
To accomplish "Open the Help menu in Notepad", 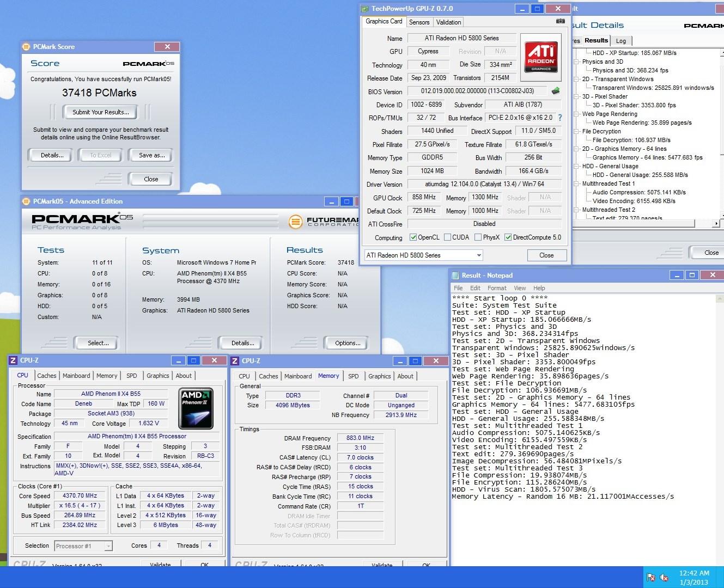I will click(539, 288).
